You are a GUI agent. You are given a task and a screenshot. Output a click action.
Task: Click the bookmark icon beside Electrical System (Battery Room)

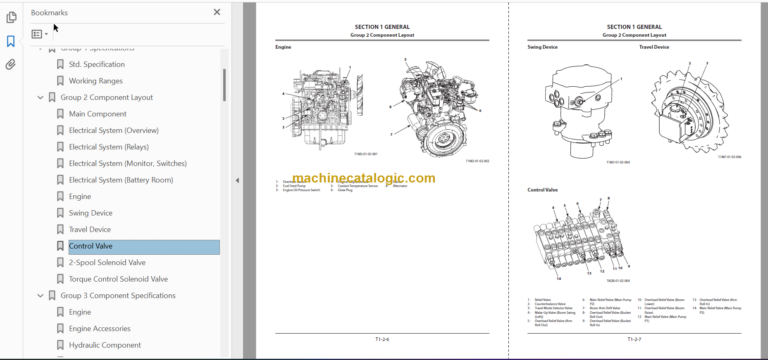(x=60, y=180)
